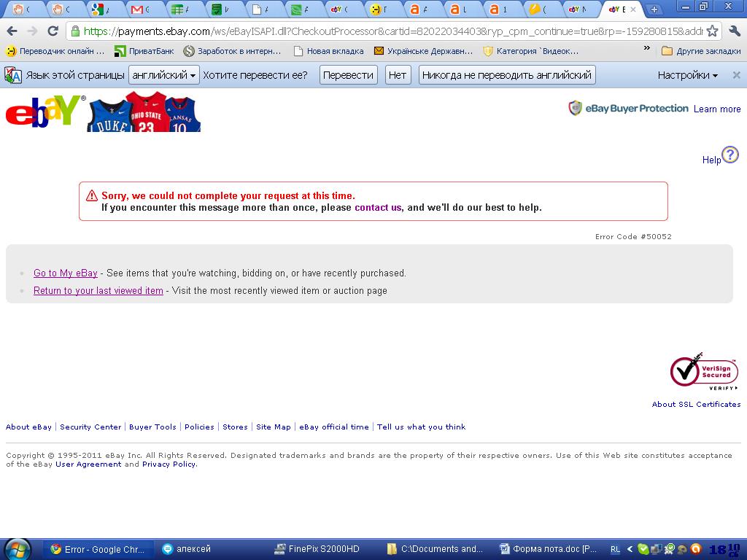Open Return to your last viewed item
The image size is (747, 560).
[98, 290]
